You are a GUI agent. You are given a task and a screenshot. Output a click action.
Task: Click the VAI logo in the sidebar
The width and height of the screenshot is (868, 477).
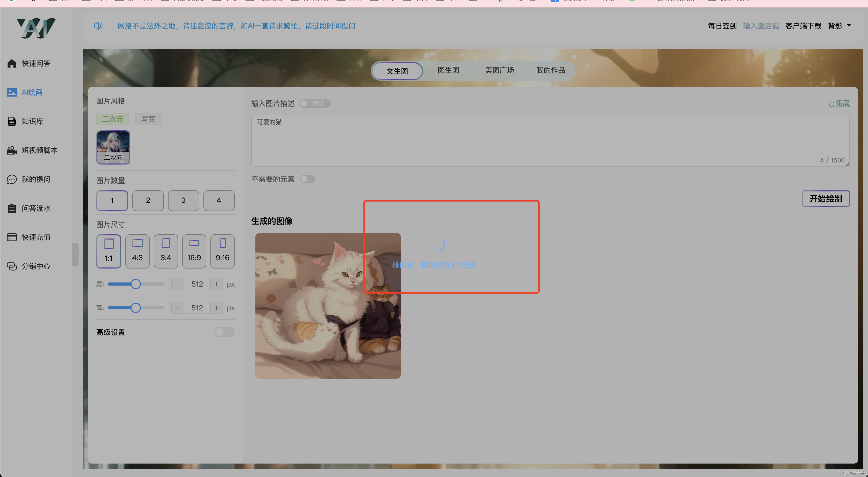pyautogui.click(x=36, y=28)
